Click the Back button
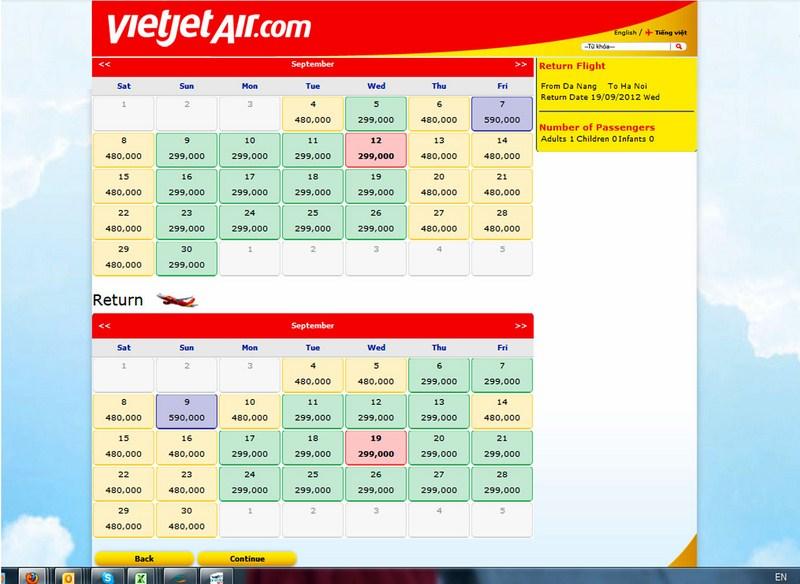Viewport: 800px width, 584px height. coord(144,558)
